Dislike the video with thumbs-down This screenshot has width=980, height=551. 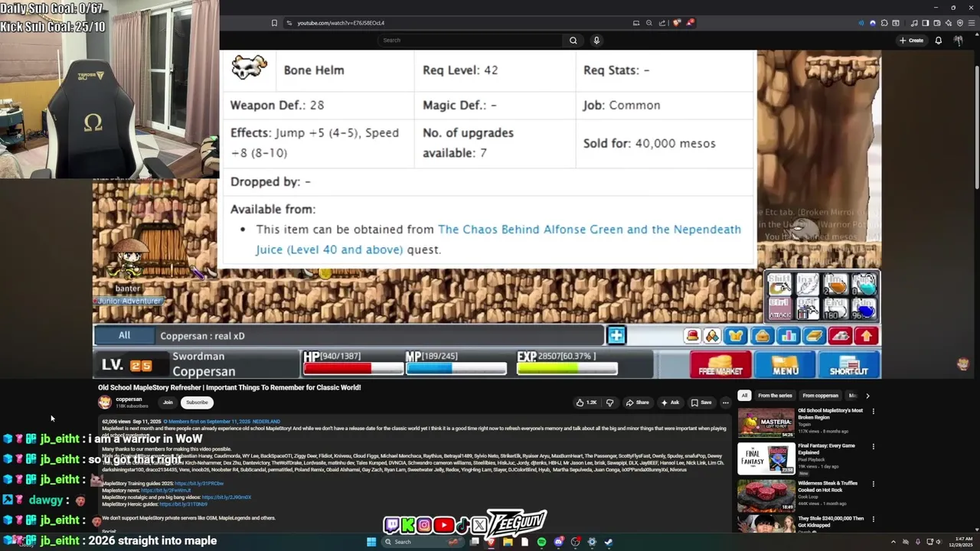click(609, 403)
